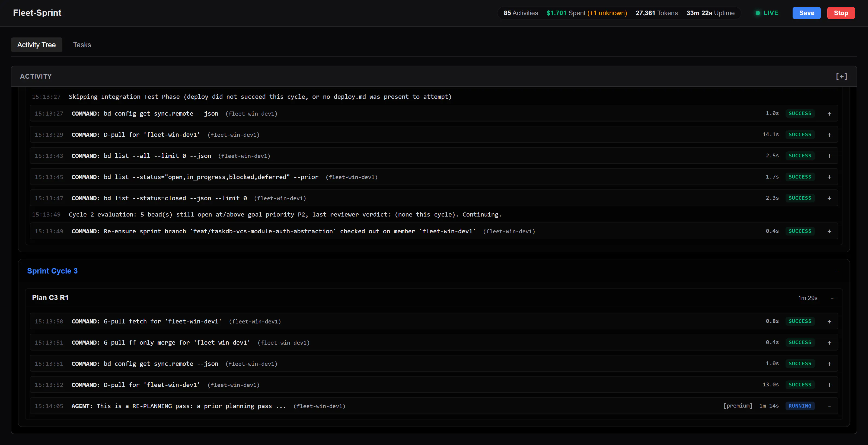
Task: Click the RUNNING status badge
Action: tap(800, 406)
